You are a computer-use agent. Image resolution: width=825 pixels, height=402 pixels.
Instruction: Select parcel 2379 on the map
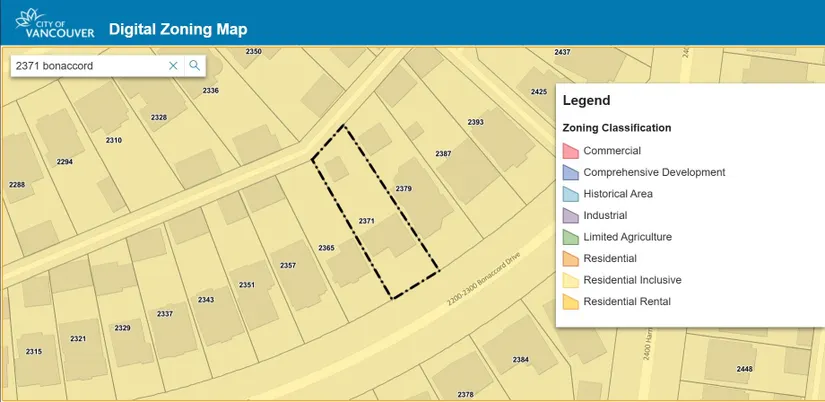pyautogui.click(x=412, y=195)
